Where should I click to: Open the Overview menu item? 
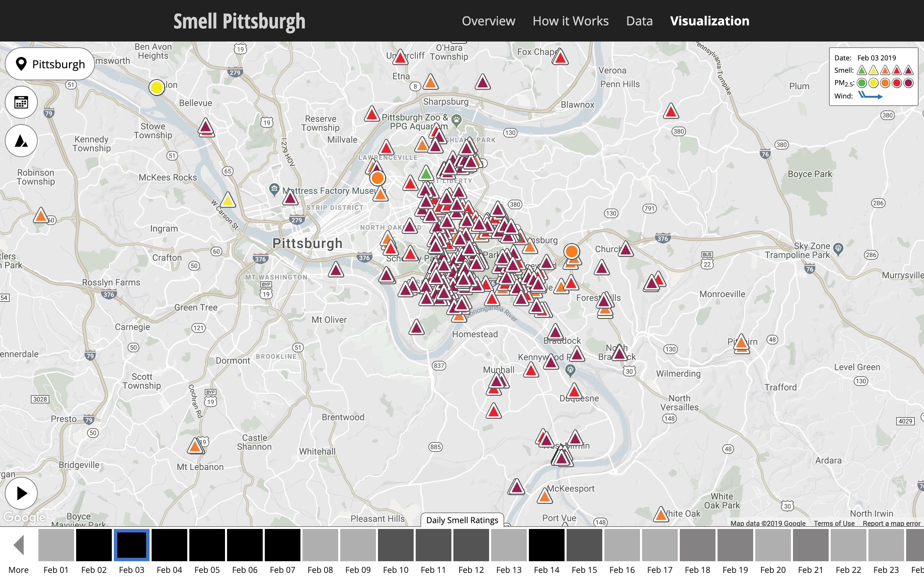pyautogui.click(x=488, y=21)
